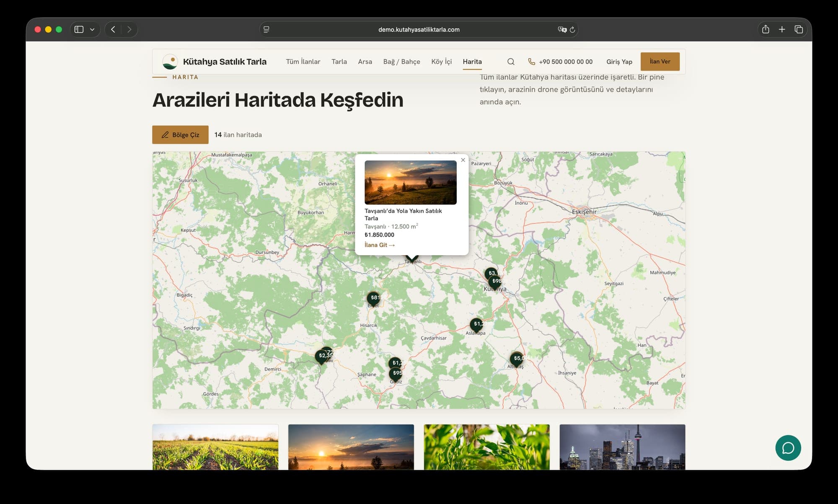Click the Orhaneli label on the map
This screenshot has height=504, width=838.
click(328, 184)
